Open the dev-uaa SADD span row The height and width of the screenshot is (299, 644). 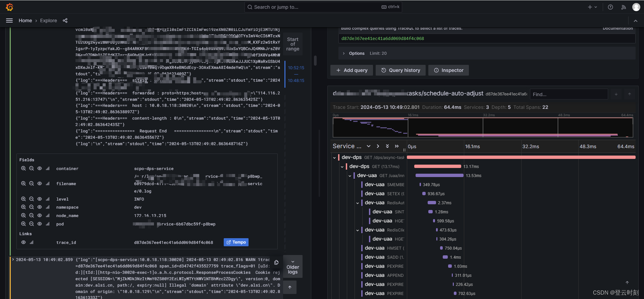click(384, 257)
